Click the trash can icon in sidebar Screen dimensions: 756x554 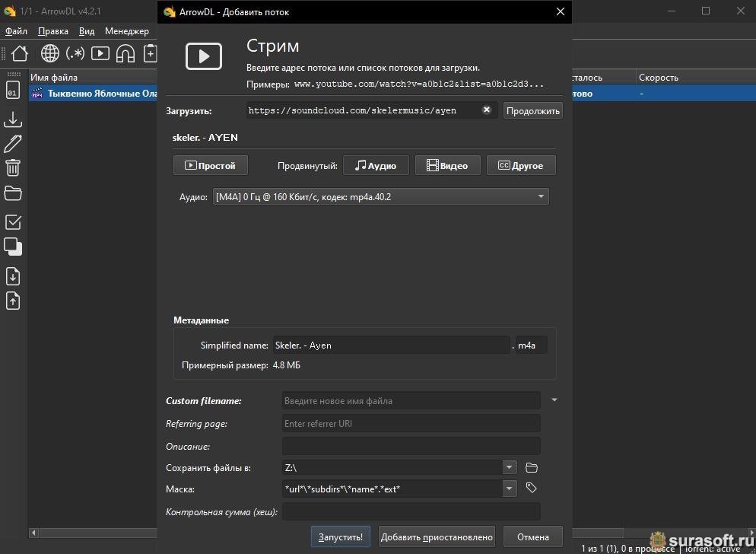[13, 167]
